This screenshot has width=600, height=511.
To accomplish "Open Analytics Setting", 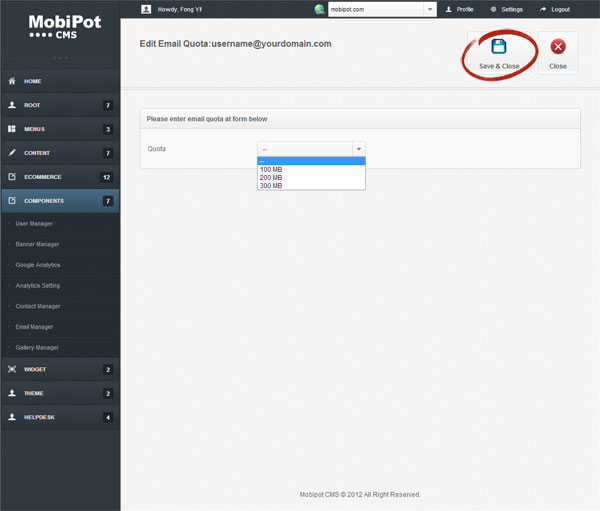I will [x=38, y=286].
